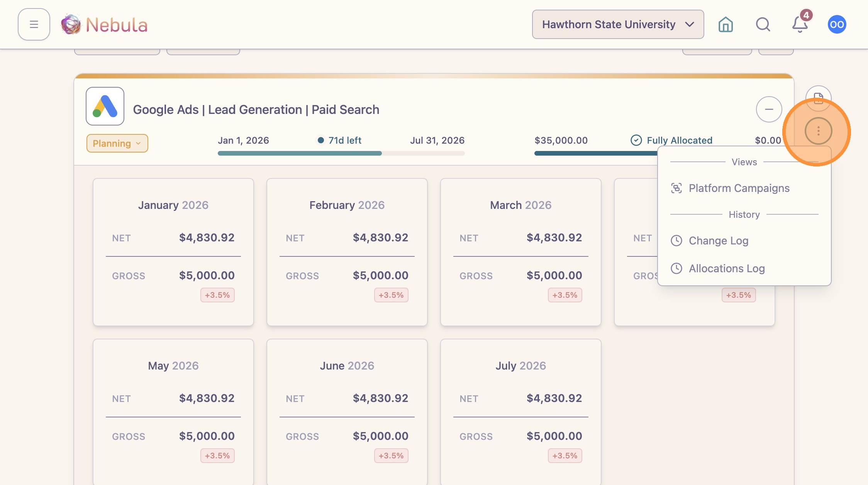The width and height of the screenshot is (868, 485).
Task: Open the March 2026 month card
Action: click(521, 252)
